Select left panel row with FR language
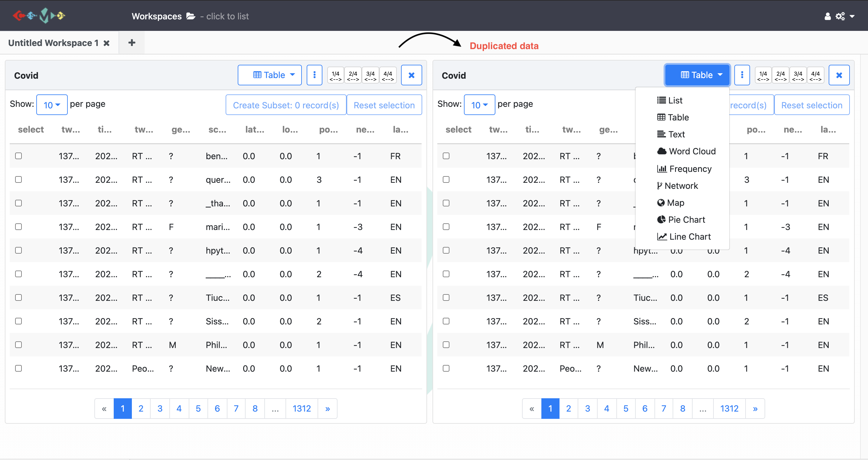 pyautogui.click(x=18, y=156)
